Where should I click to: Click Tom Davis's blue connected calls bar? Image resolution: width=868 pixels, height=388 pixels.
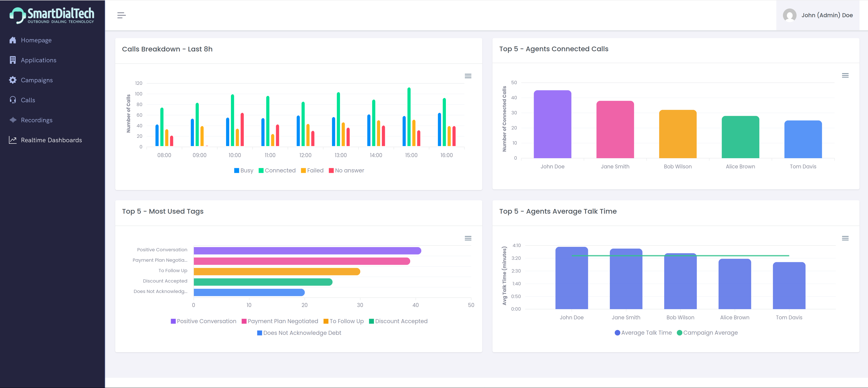pyautogui.click(x=803, y=139)
